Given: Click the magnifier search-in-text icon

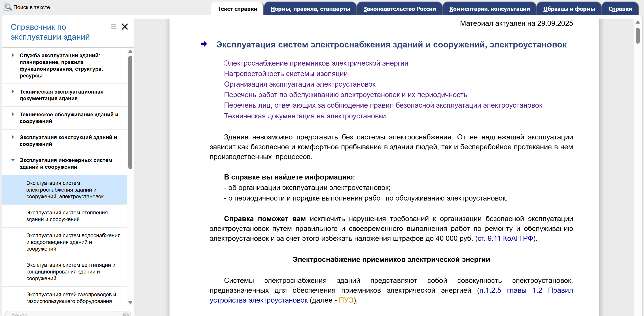Looking at the screenshot, I should point(8,7).
